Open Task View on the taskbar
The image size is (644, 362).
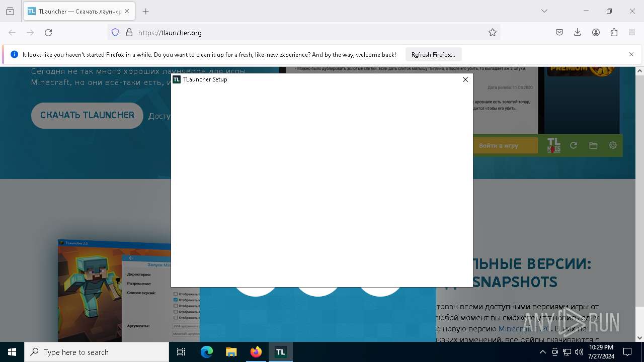pos(181,352)
